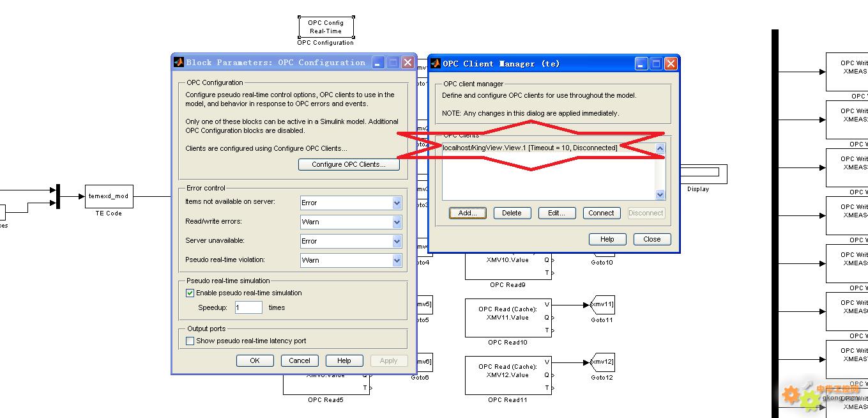Click the MATLAB icon in Block Parameters title
Viewport: 868px width, 418px height.
(x=179, y=62)
